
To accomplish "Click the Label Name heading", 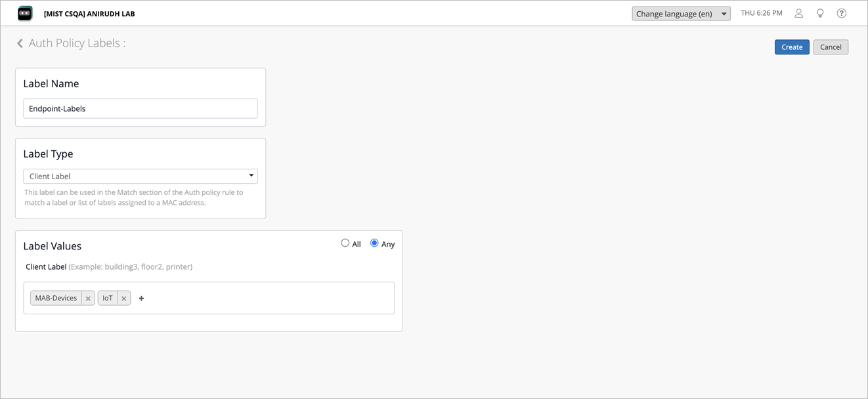I will [51, 83].
